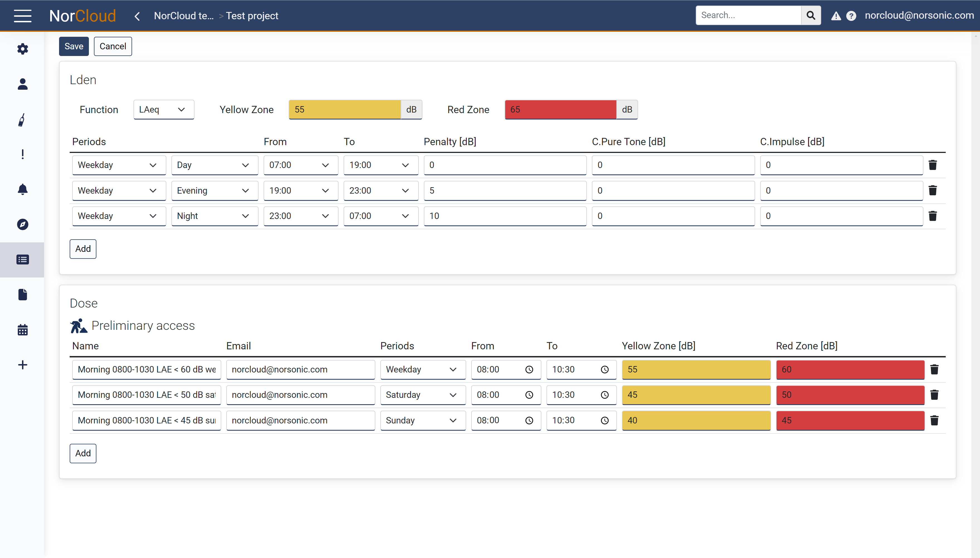Click the plus sidebar icon
Image resolution: width=980 pixels, height=558 pixels.
pos(23,365)
